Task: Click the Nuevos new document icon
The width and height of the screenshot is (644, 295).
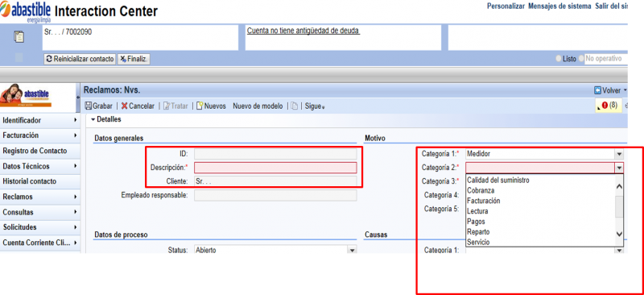Action: click(x=200, y=106)
